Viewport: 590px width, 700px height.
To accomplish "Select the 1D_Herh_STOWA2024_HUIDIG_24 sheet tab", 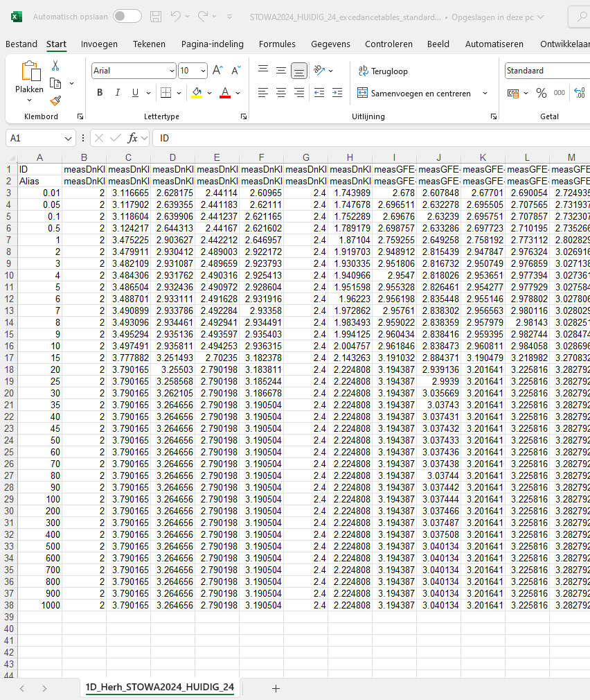I will tap(160, 687).
